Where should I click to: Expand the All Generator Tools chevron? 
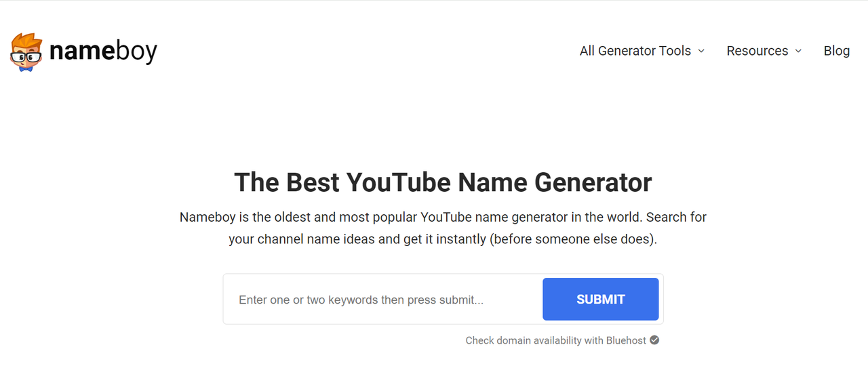[701, 51]
